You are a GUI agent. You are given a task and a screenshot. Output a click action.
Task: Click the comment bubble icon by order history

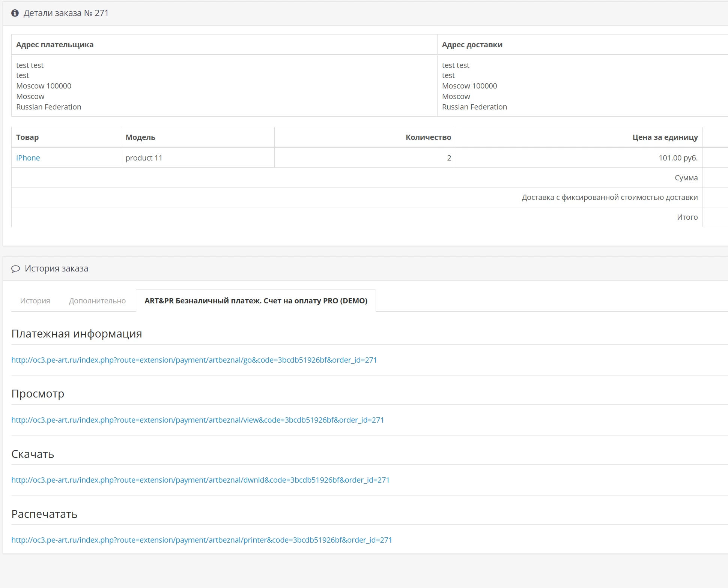[x=15, y=269]
